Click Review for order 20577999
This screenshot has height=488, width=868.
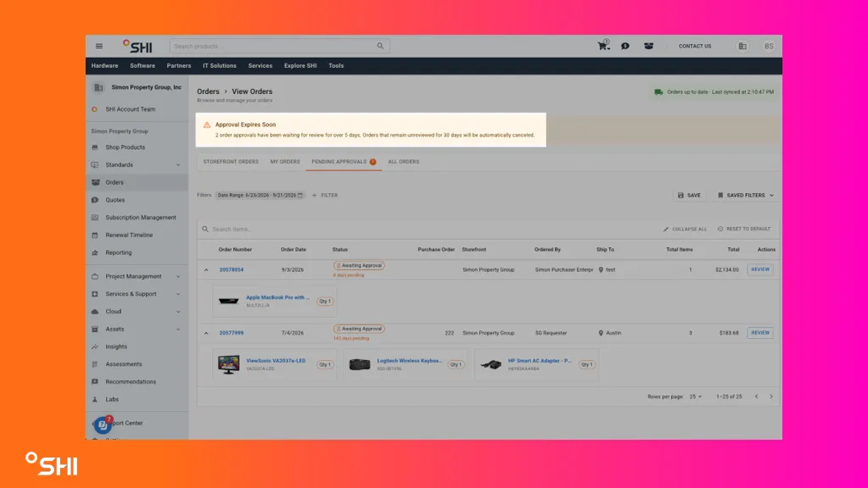(x=760, y=333)
